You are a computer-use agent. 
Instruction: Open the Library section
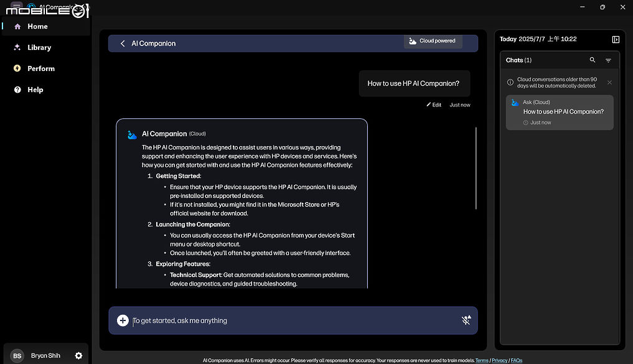coord(46,47)
